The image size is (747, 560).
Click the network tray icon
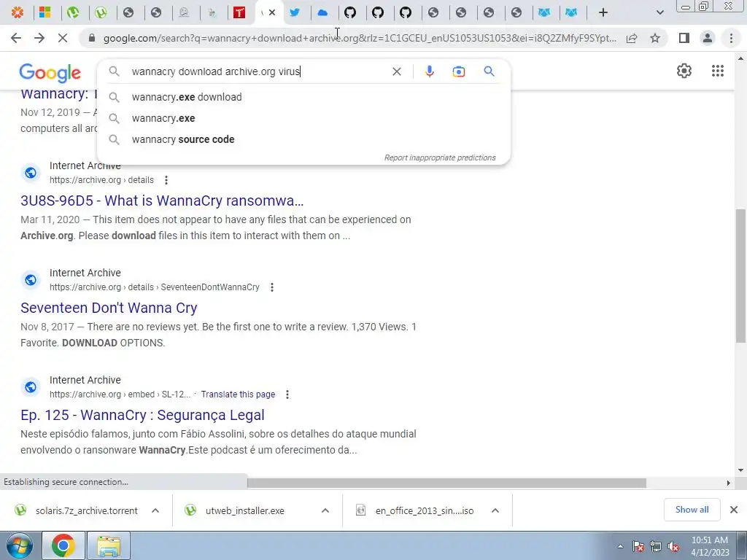point(656,547)
